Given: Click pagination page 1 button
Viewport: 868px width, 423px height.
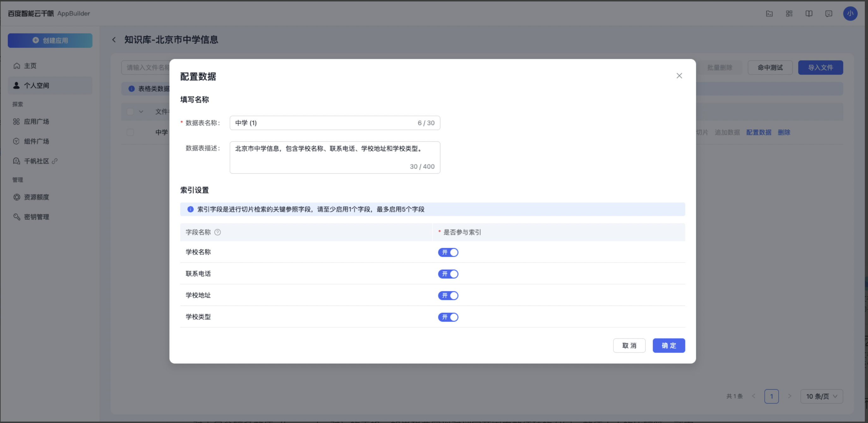Looking at the screenshot, I should (771, 396).
